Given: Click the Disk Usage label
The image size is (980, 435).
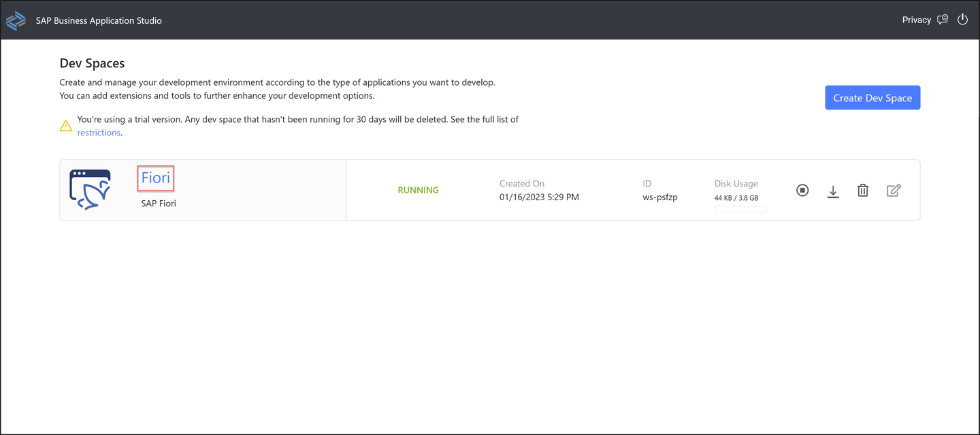Looking at the screenshot, I should [736, 184].
